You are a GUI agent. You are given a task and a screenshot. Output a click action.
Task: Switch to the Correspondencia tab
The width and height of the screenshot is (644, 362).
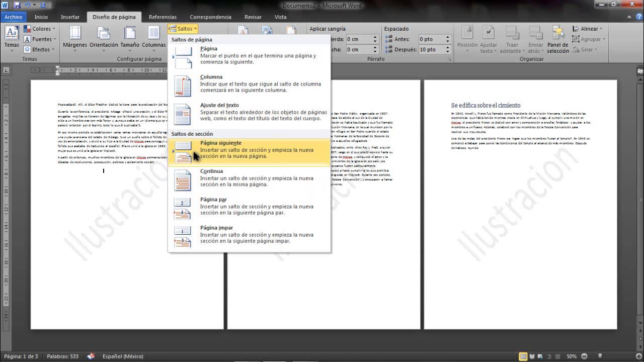[x=211, y=17]
